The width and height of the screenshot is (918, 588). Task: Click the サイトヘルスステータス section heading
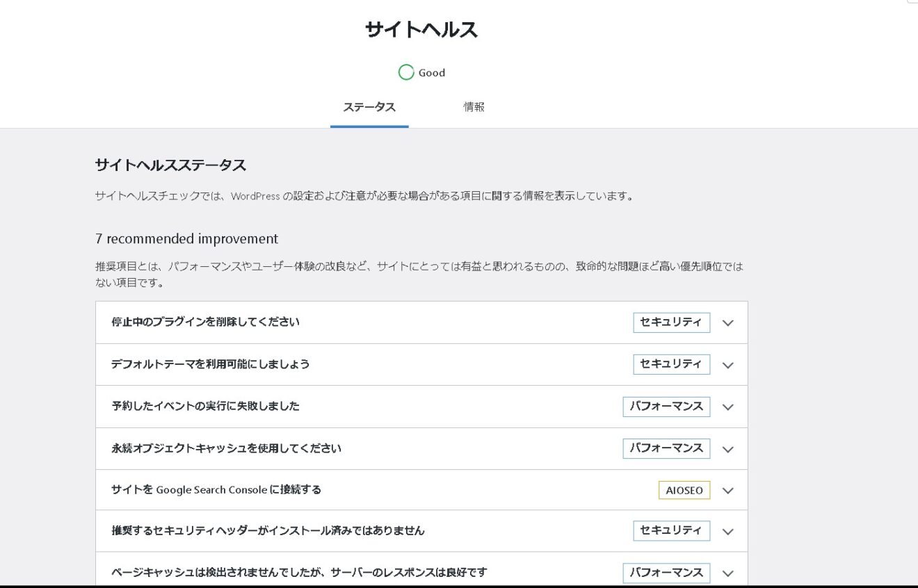[170, 163]
